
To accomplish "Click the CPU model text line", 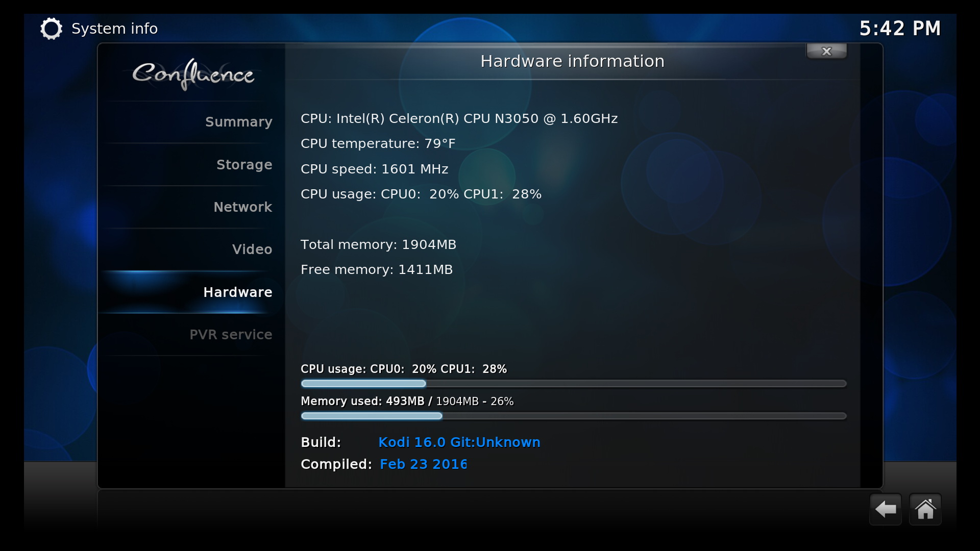I will pos(459,118).
